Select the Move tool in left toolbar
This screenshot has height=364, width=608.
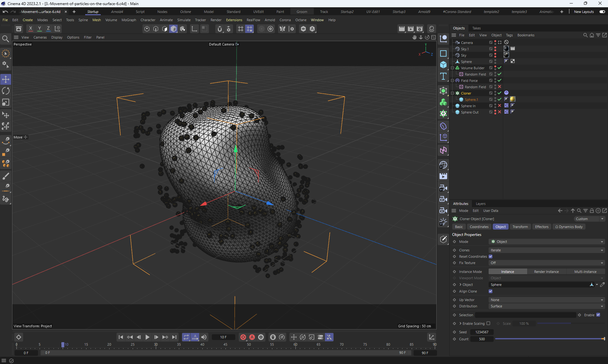(6, 79)
